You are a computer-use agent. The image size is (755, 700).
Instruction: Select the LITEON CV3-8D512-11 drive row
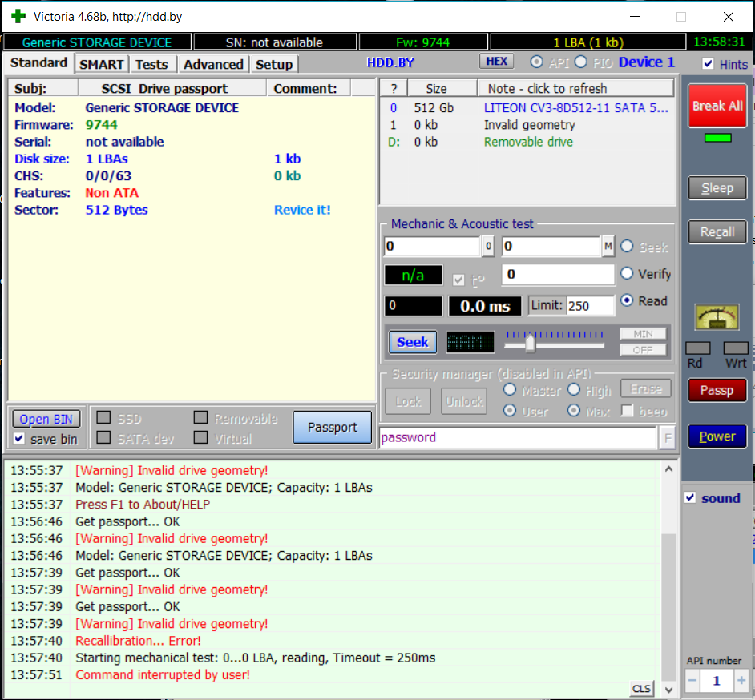point(527,108)
